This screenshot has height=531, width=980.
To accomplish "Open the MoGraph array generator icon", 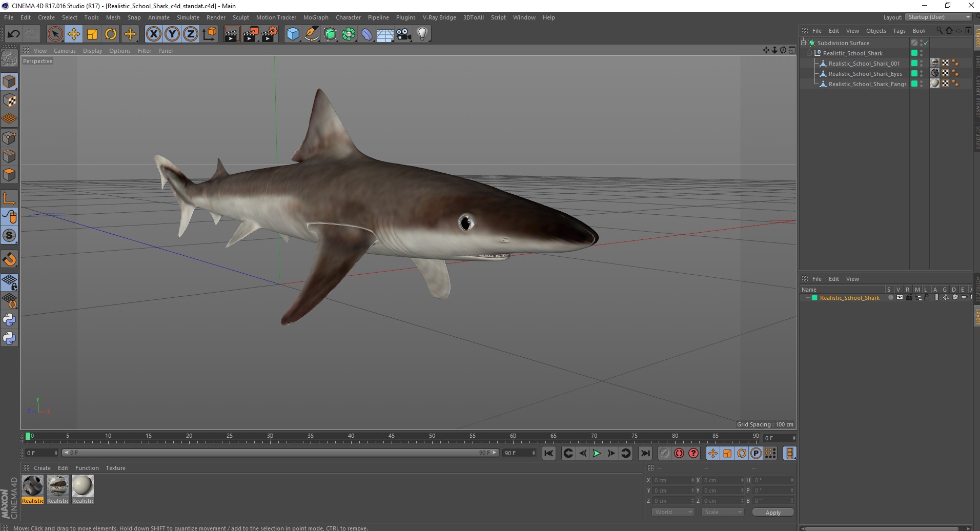I will point(349,34).
